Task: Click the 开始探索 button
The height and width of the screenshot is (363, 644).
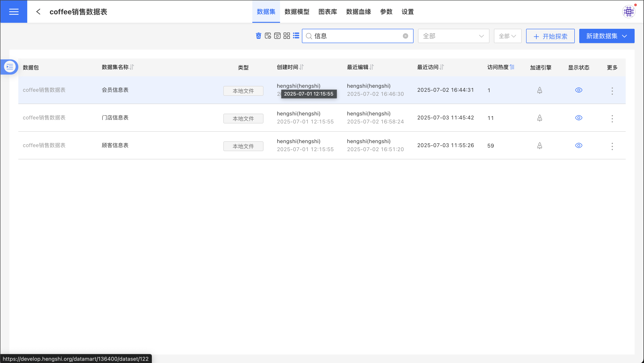Action: click(x=550, y=36)
